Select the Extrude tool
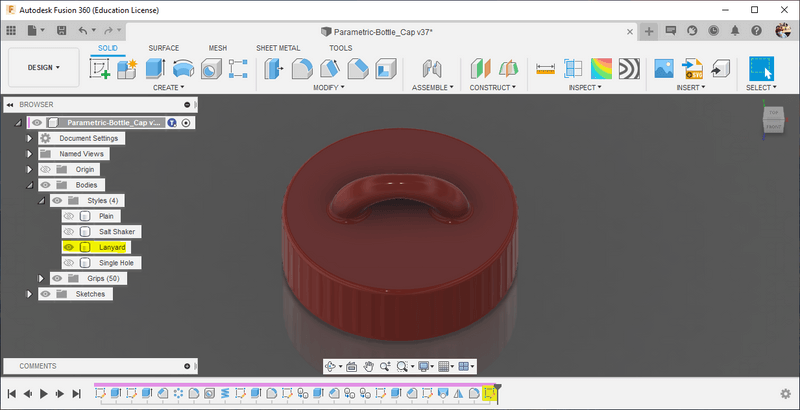 [155, 68]
